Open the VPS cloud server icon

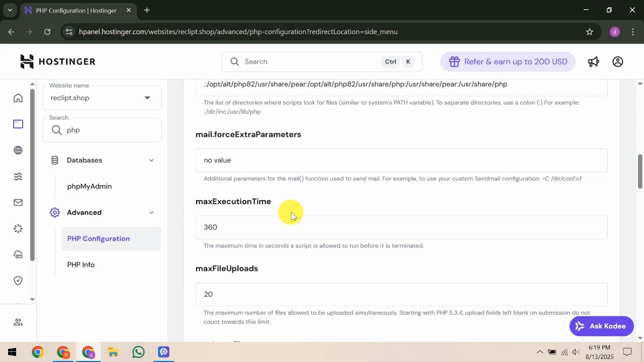click(x=18, y=255)
